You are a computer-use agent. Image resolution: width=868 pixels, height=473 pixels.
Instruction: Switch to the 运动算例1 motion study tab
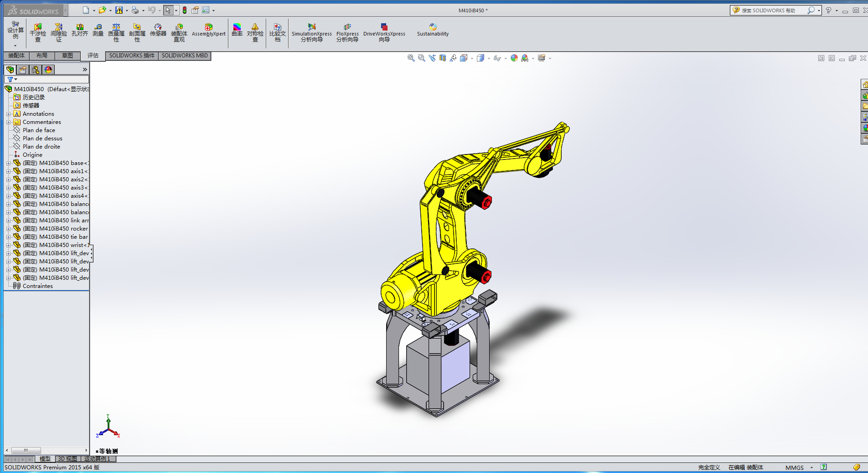click(x=97, y=459)
